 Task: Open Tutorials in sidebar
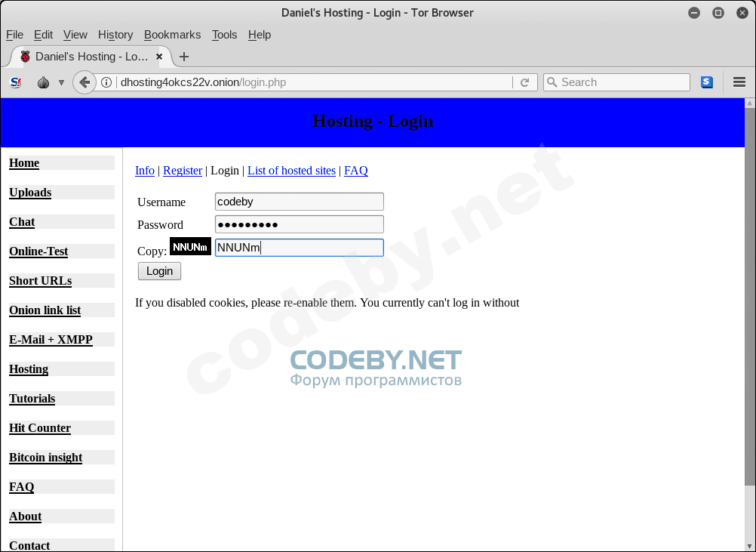point(32,399)
